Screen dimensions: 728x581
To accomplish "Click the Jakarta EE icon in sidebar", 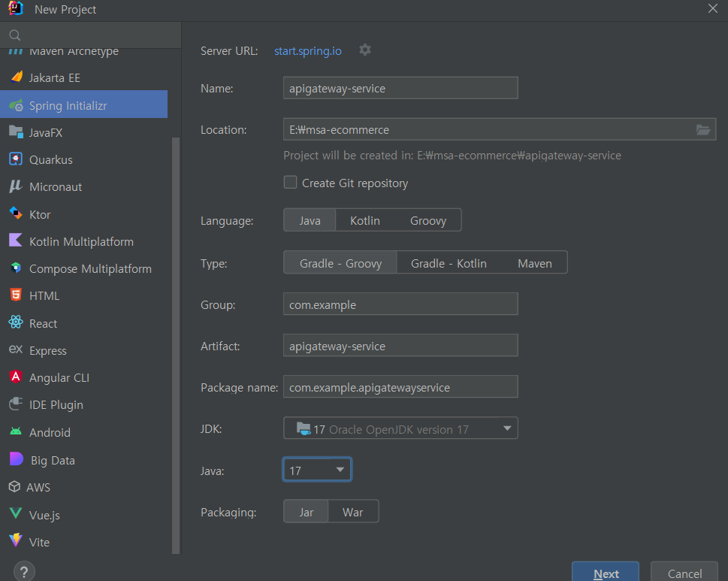I will click(17, 77).
